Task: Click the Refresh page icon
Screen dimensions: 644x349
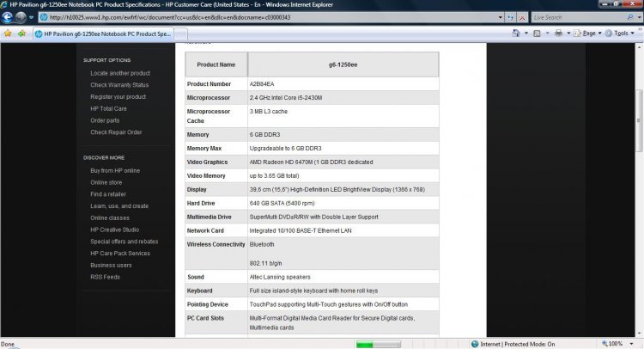Action: coord(511,17)
